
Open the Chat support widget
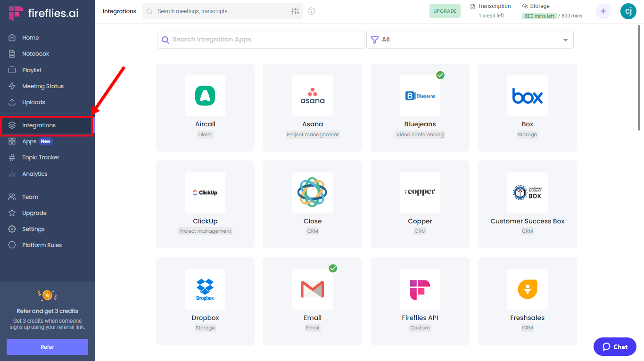click(x=615, y=347)
